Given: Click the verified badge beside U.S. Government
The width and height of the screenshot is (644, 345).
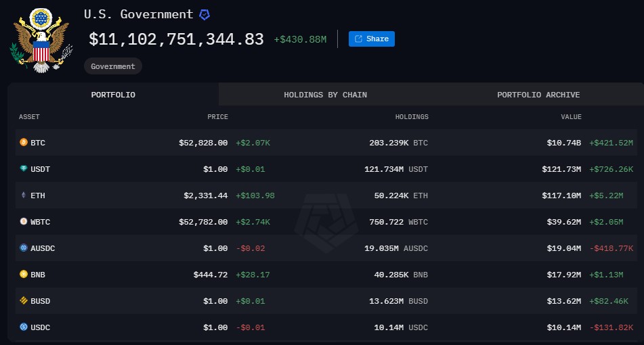Looking at the screenshot, I should pos(205,14).
